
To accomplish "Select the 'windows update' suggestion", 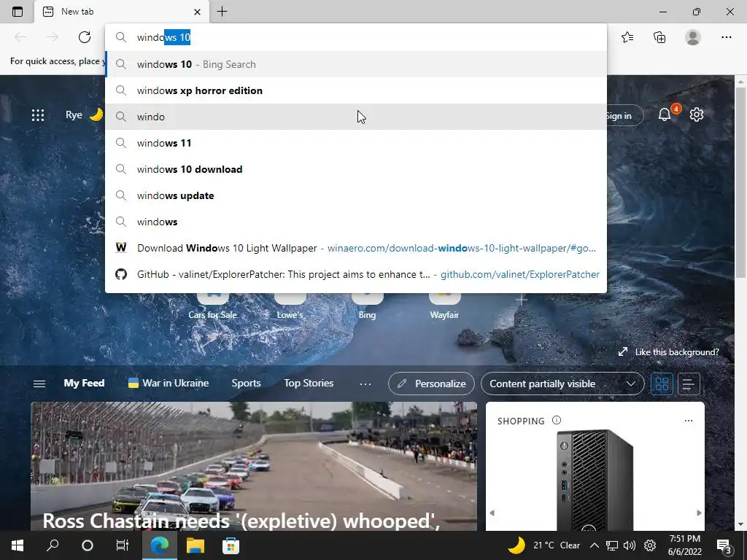I will click(x=356, y=195).
